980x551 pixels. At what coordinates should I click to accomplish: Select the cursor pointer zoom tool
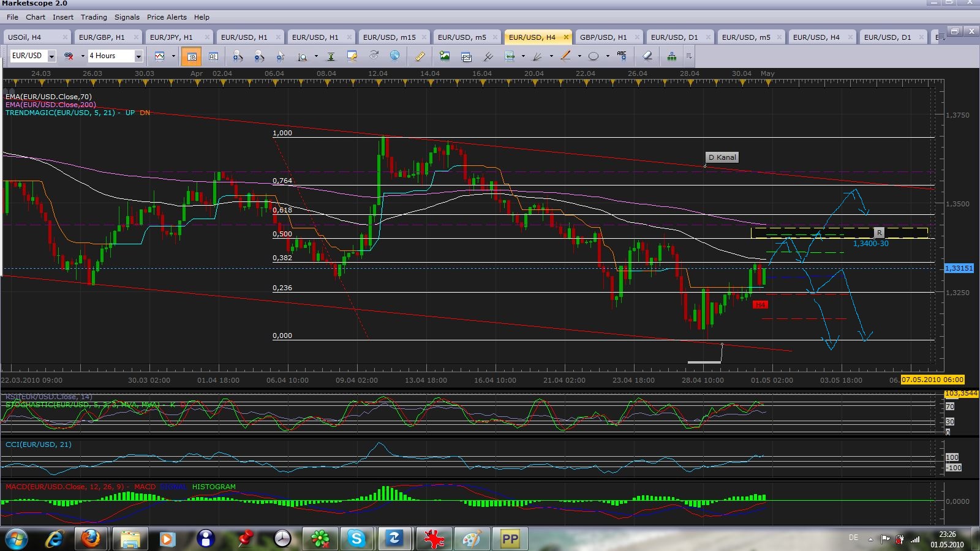coord(281,56)
